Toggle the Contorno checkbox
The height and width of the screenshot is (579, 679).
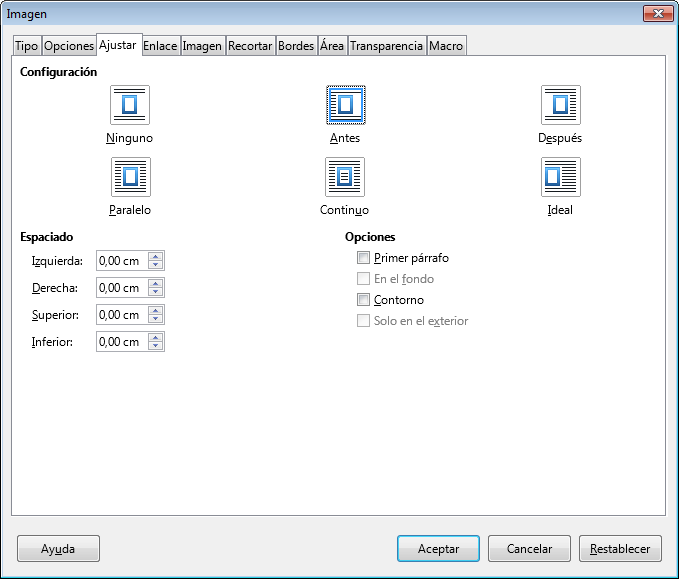tap(363, 300)
